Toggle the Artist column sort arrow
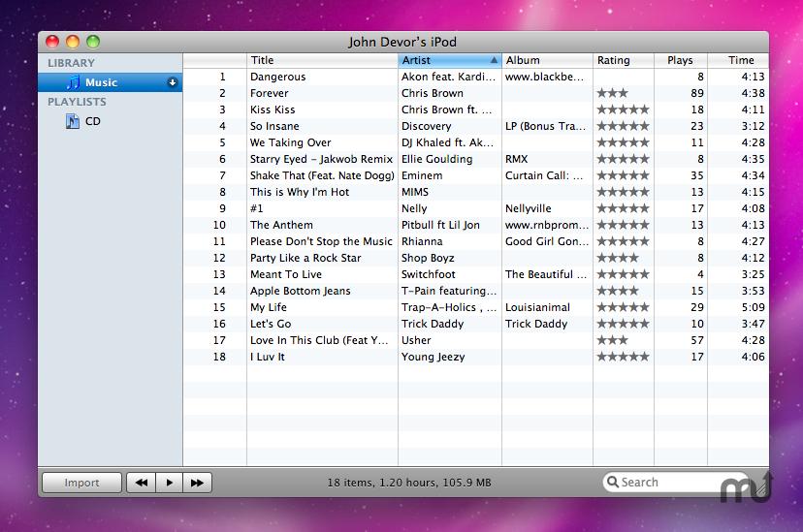The height and width of the screenshot is (532, 803). [494, 60]
